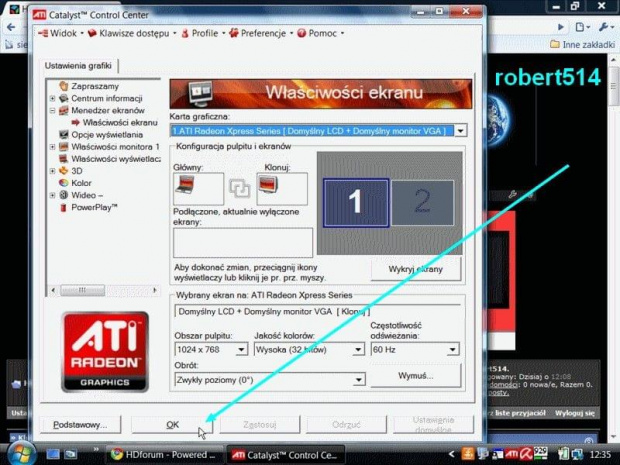The width and height of the screenshot is (620, 465).
Task: Confirm with the OK button
Action: (x=172, y=425)
